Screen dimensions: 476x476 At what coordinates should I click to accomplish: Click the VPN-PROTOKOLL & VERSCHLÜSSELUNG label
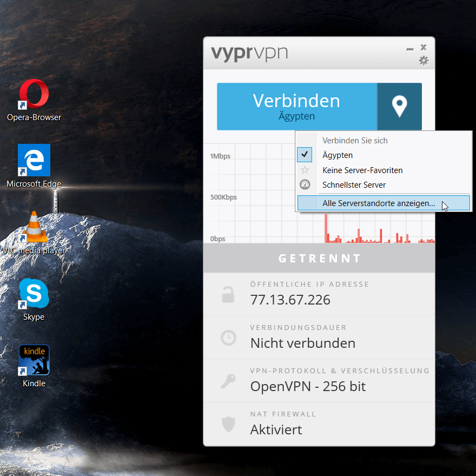[340, 371]
